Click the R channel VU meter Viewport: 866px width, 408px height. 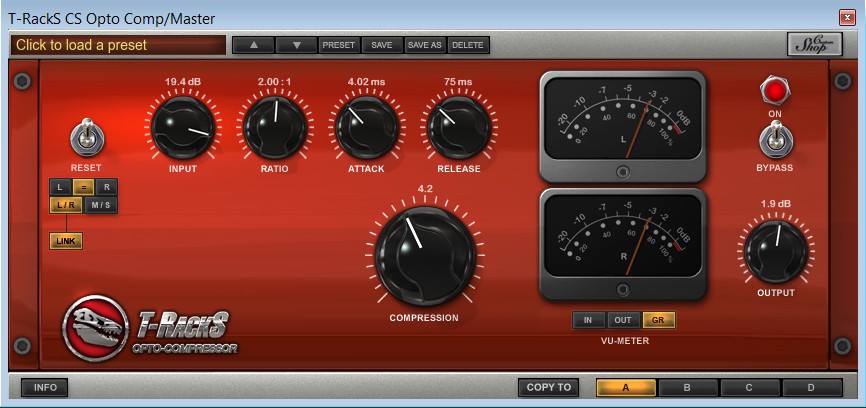[x=623, y=244]
